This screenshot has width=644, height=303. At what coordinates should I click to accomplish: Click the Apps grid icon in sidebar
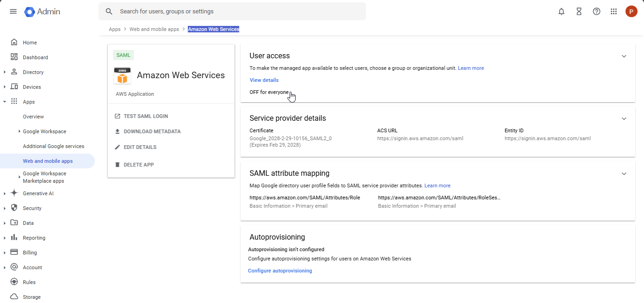[x=14, y=101]
